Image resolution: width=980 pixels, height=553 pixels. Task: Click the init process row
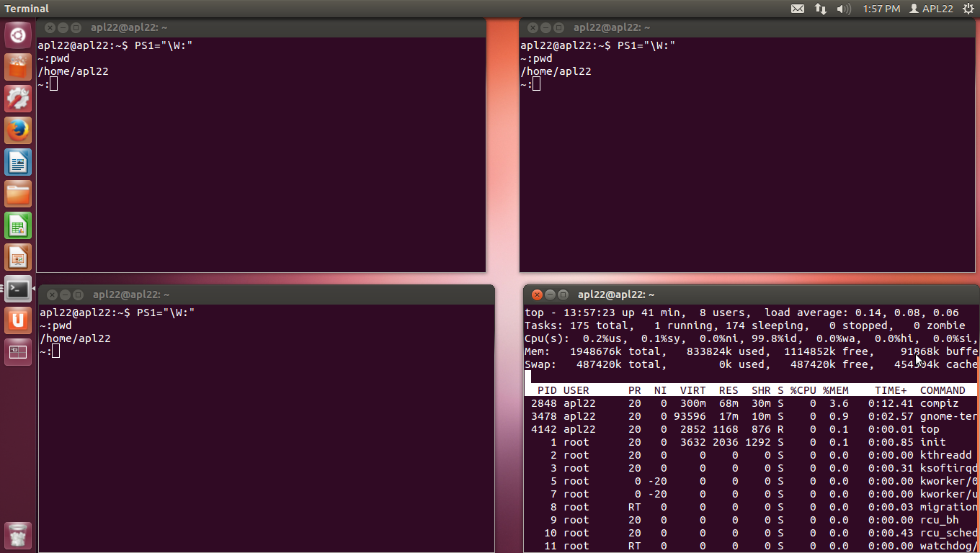pos(751,442)
